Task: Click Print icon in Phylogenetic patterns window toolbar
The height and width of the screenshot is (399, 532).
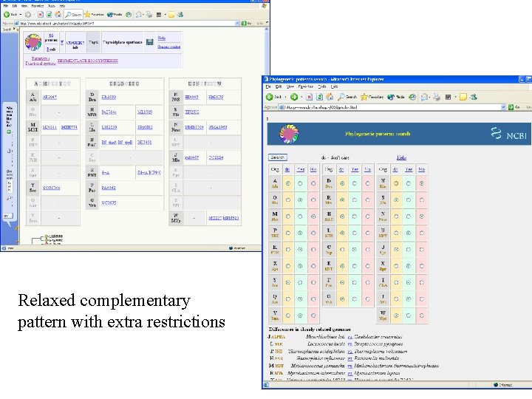Action: pos(437,97)
